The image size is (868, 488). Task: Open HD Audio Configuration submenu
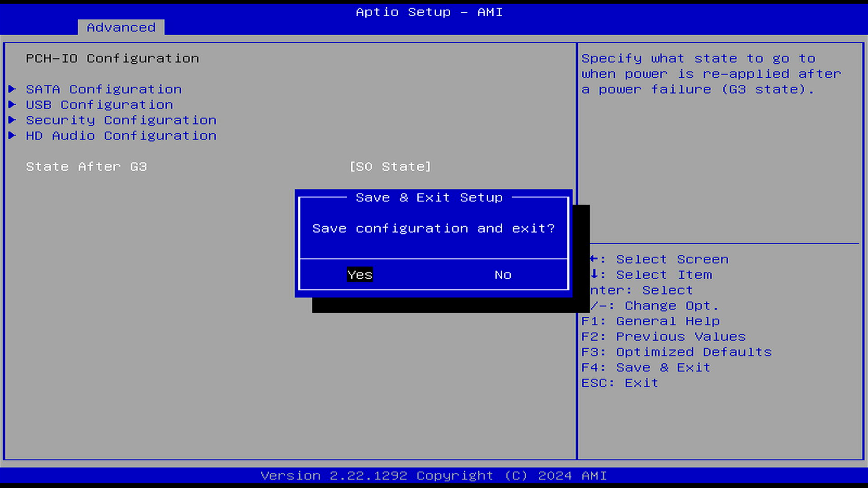pyautogui.click(x=121, y=136)
